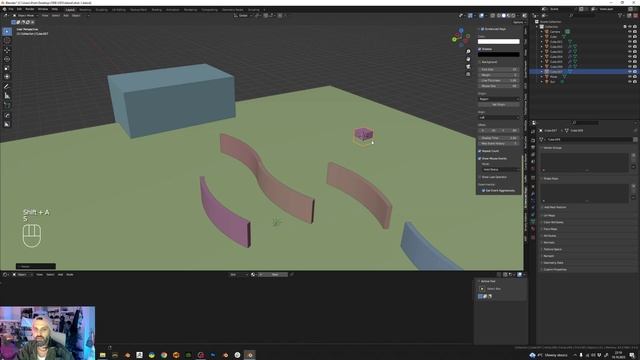Open the Material properties tab

(x=533, y=229)
